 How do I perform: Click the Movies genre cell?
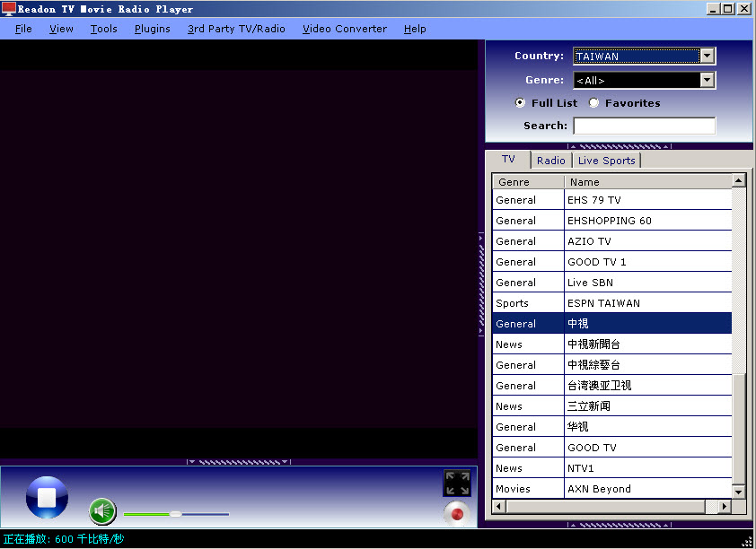(x=528, y=489)
